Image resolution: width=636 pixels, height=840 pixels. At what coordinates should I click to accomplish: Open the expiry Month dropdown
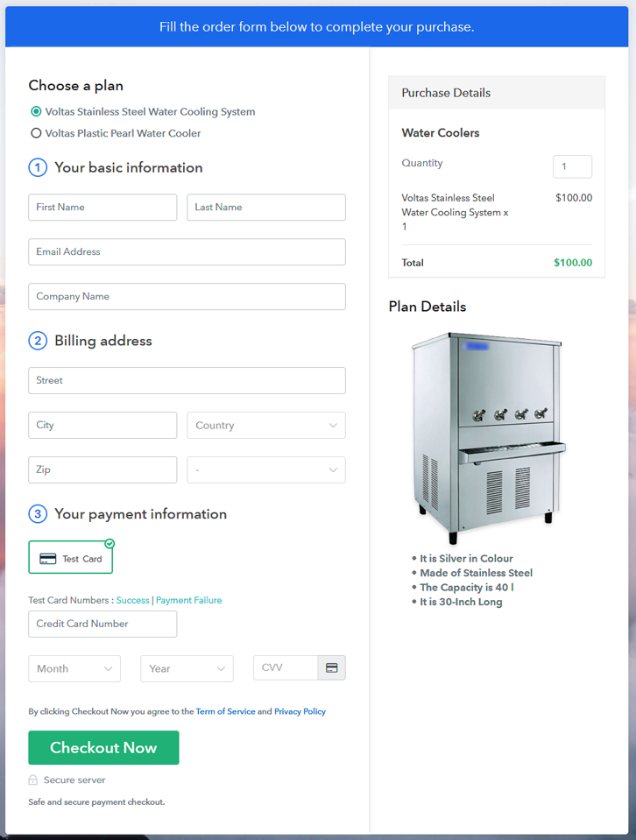(x=74, y=668)
